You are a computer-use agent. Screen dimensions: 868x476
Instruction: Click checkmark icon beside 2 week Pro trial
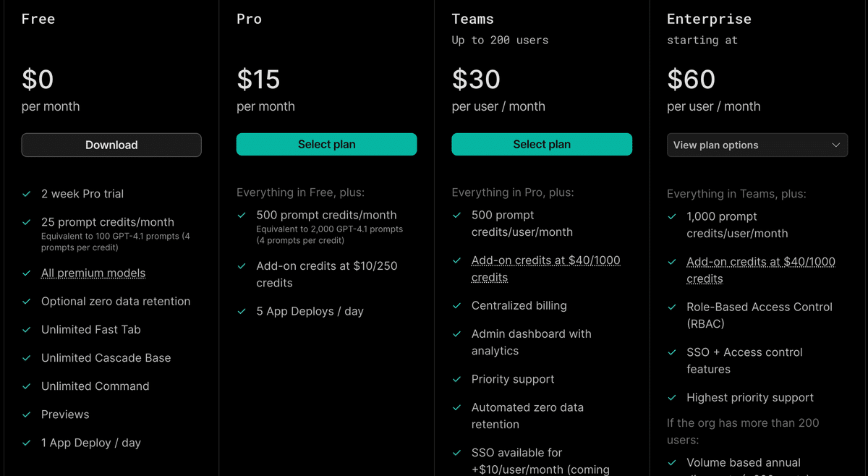(27, 194)
